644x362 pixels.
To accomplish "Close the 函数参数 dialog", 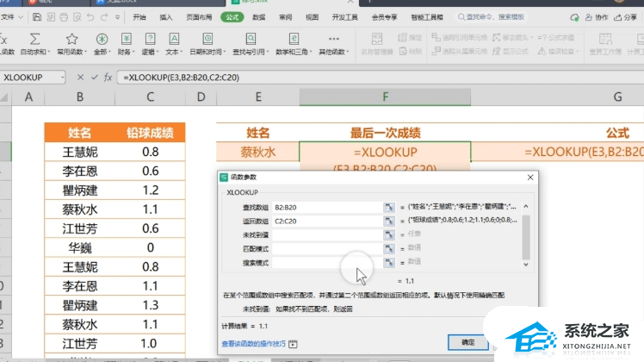I will coord(530,178).
